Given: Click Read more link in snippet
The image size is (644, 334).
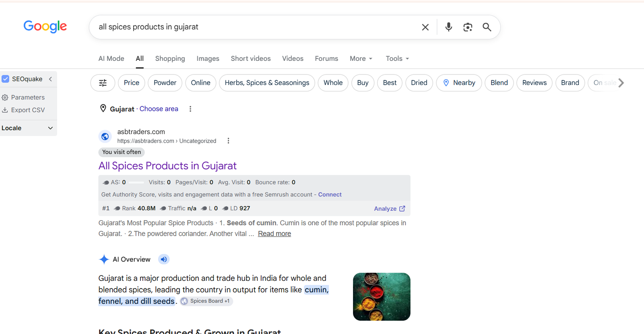Looking at the screenshot, I should 275,234.
